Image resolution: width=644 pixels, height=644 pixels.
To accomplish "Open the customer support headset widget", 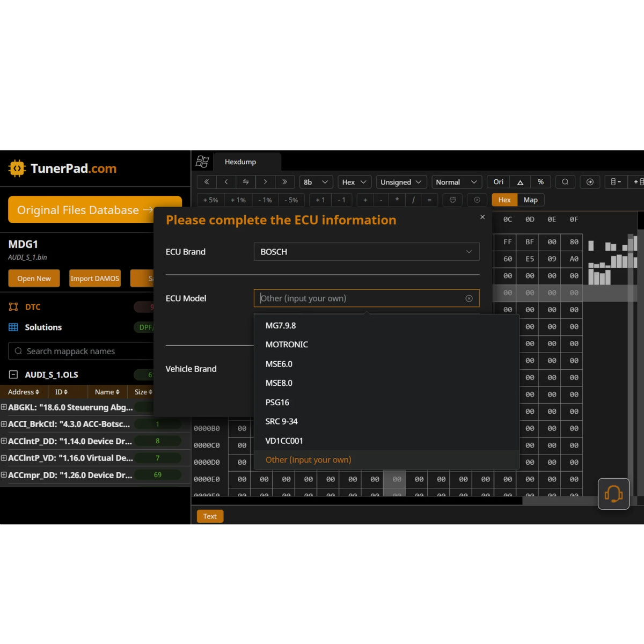I will point(613,494).
